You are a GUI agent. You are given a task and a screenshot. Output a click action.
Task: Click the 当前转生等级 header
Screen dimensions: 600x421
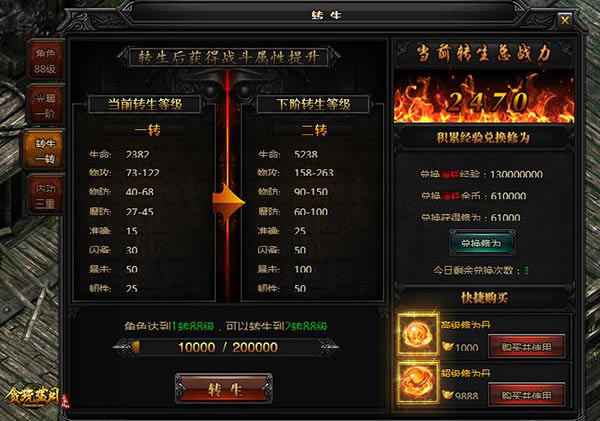[145, 104]
